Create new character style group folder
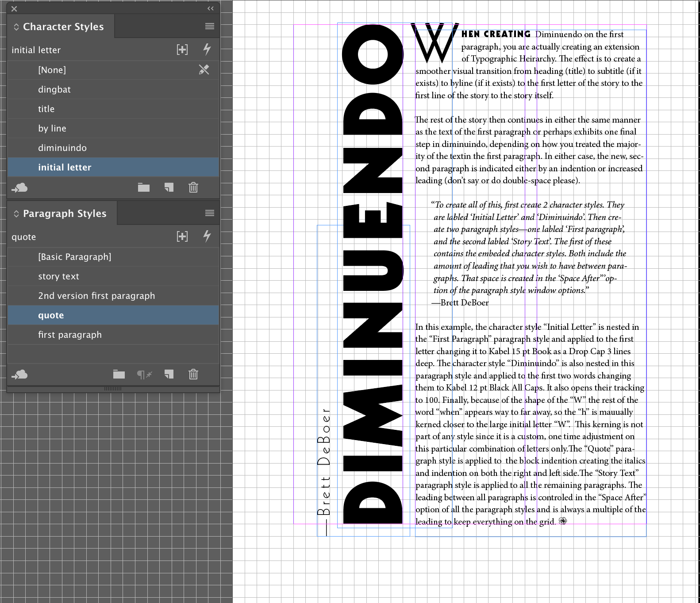 point(143,188)
